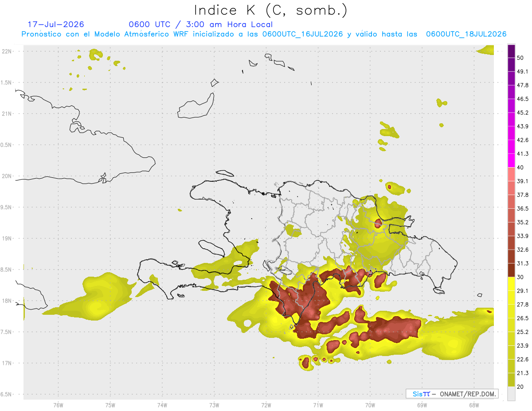Click longitude label '73W'
This screenshot has height=411, width=532.
point(214,405)
